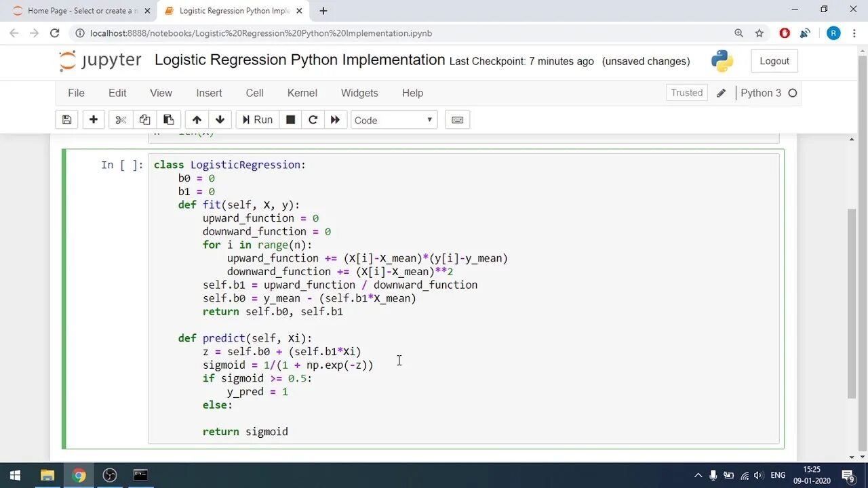Image resolution: width=868 pixels, height=488 pixels.
Task: Open a new browser tab
Action: (x=323, y=11)
